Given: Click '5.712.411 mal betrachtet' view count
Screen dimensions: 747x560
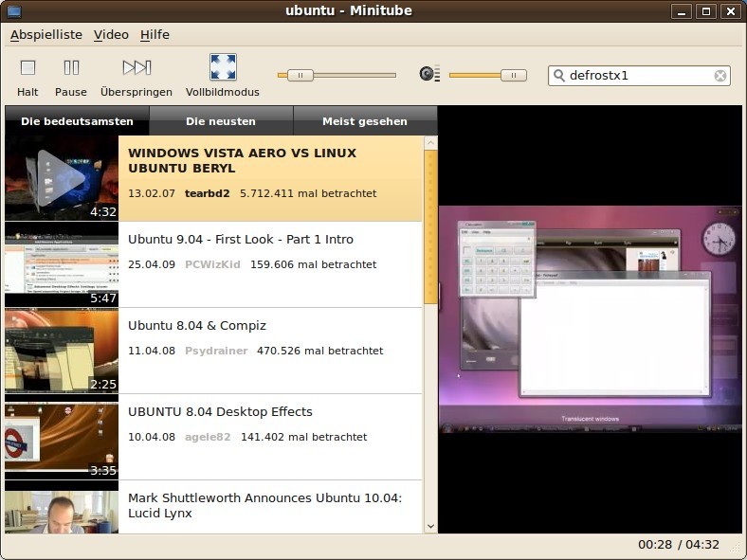Looking at the screenshot, I should coord(308,193).
